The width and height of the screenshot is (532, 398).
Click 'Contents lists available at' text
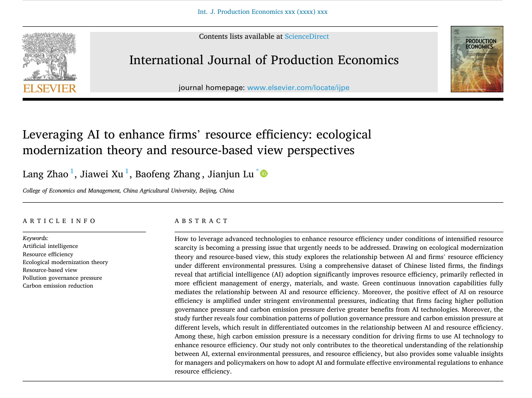241,36
